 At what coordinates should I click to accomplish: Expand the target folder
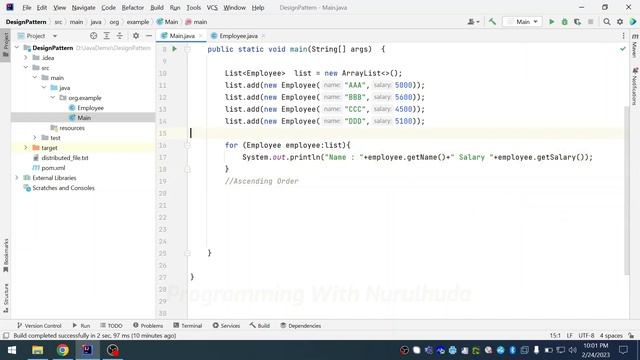(26, 148)
